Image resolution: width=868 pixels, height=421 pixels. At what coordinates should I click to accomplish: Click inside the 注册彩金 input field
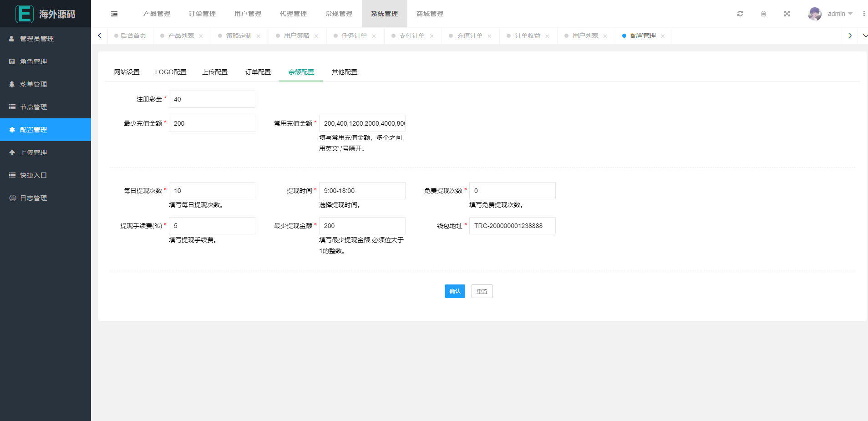pos(212,99)
